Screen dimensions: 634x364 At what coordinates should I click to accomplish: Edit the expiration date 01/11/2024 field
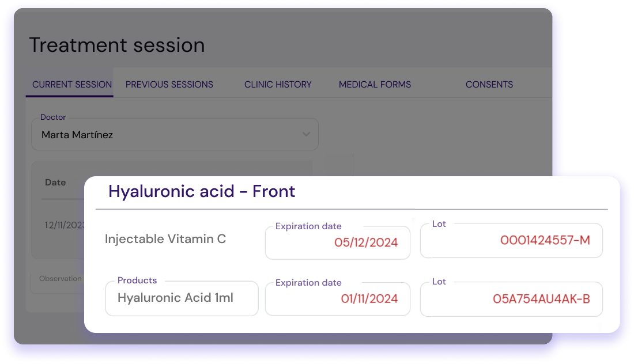coord(338,299)
